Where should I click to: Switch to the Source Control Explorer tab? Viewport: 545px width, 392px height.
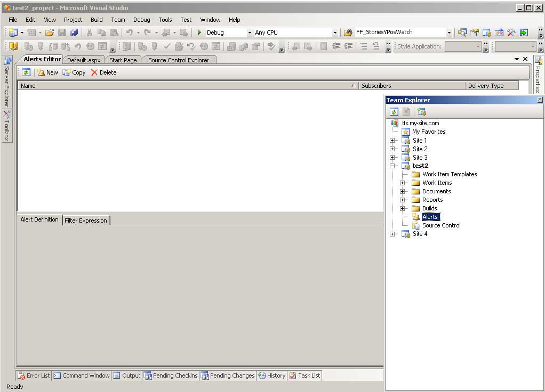[179, 60]
